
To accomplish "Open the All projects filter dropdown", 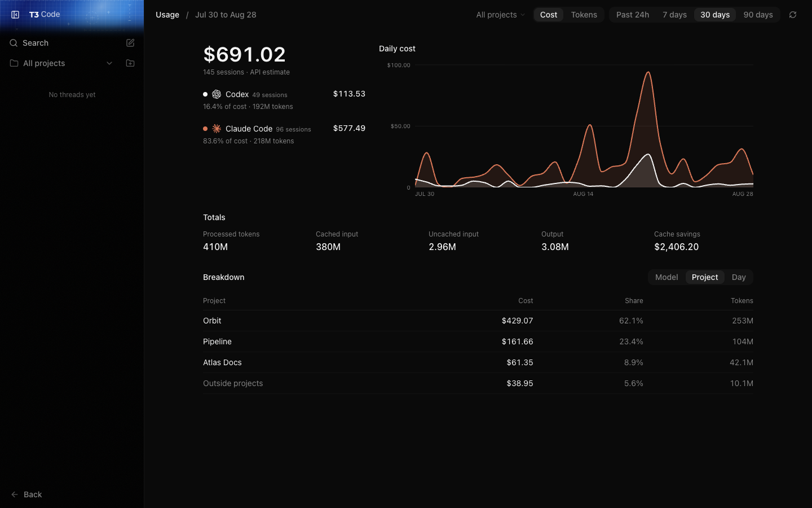I will [500, 15].
